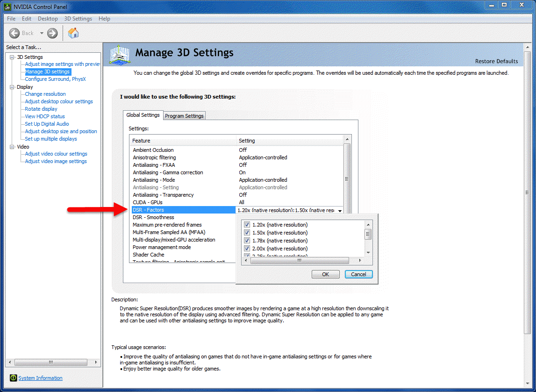
Task: Click the NVIDIA Control Panel title icon
Action: point(7,7)
